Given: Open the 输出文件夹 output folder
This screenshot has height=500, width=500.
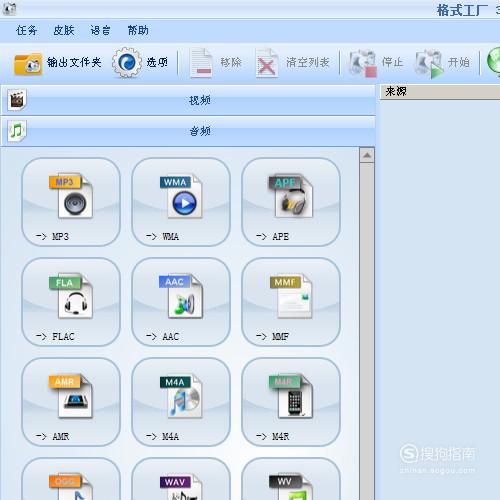Looking at the screenshot, I should 58,63.
